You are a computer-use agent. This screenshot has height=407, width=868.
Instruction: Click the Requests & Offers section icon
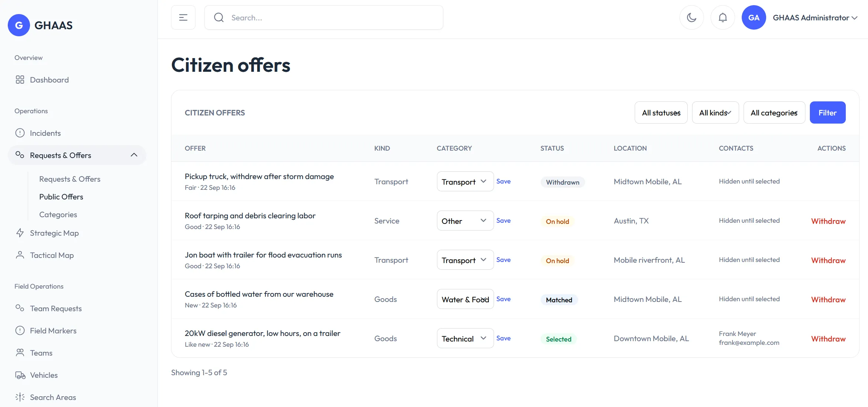click(x=20, y=155)
